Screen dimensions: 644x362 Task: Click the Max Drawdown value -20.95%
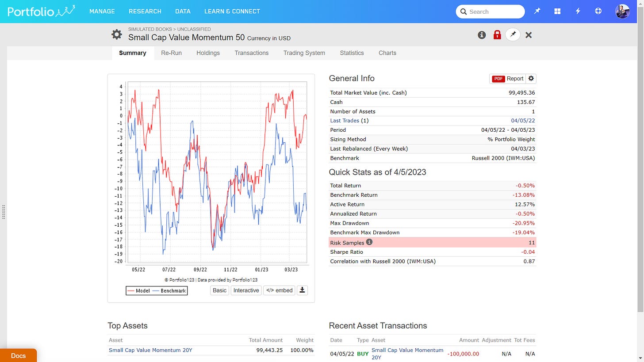pos(523,223)
